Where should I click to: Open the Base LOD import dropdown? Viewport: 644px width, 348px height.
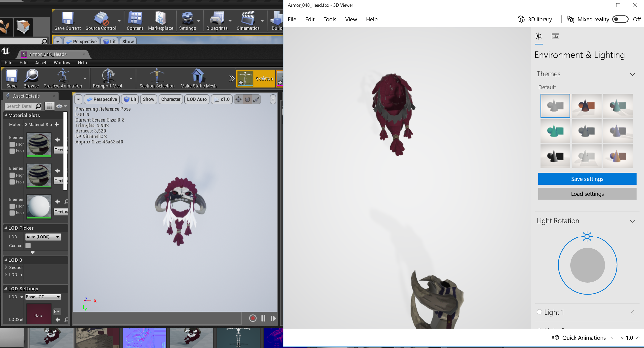click(43, 297)
